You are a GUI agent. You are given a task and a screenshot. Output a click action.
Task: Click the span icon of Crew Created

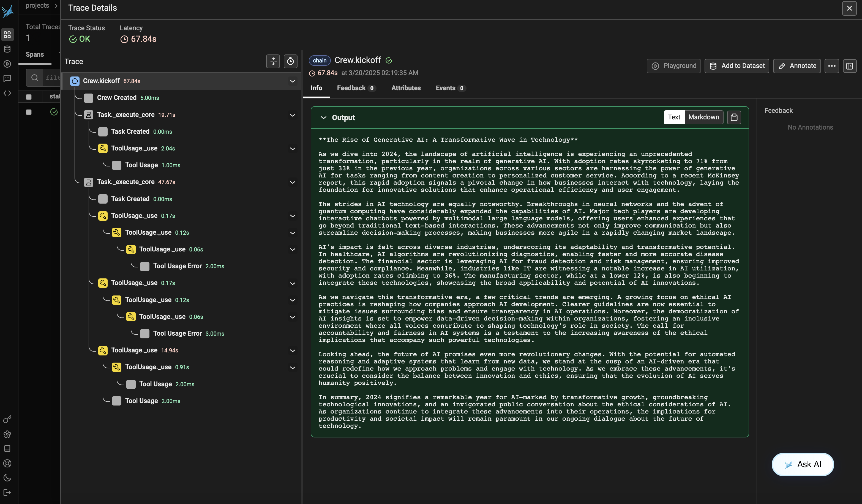pos(89,98)
